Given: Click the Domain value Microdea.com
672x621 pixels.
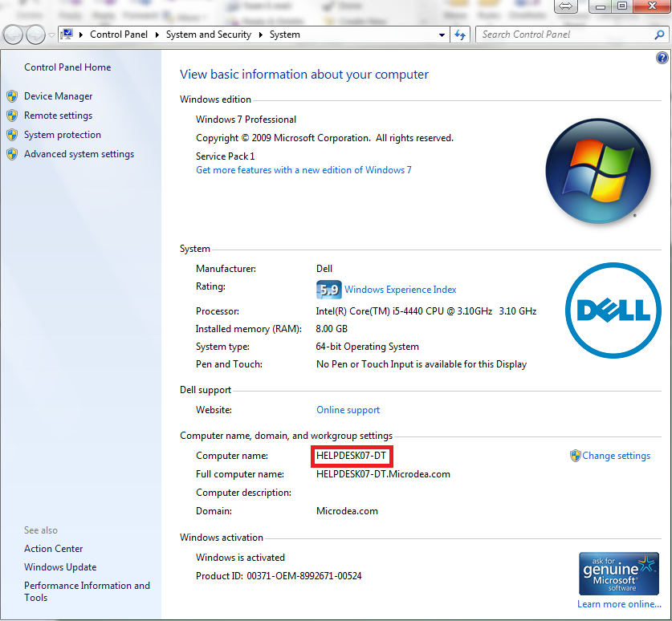Looking at the screenshot, I should [x=347, y=511].
